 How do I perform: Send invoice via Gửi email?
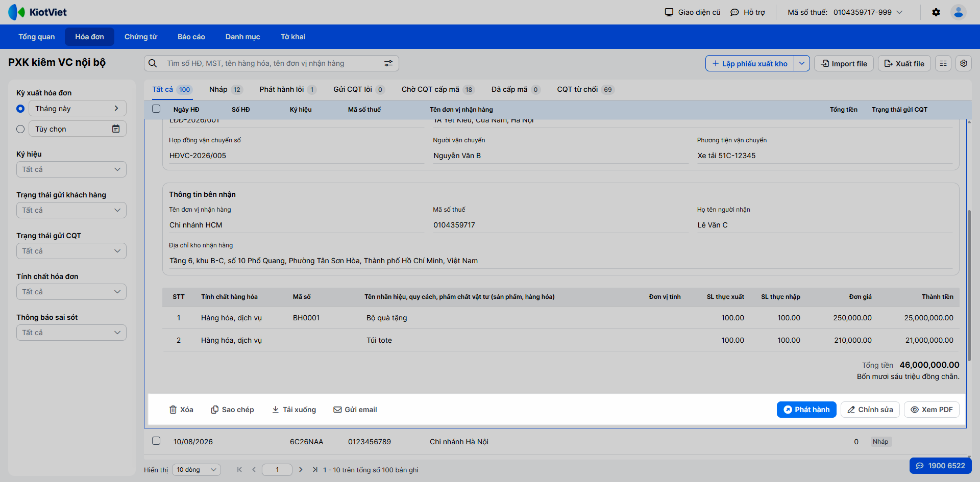coord(355,410)
